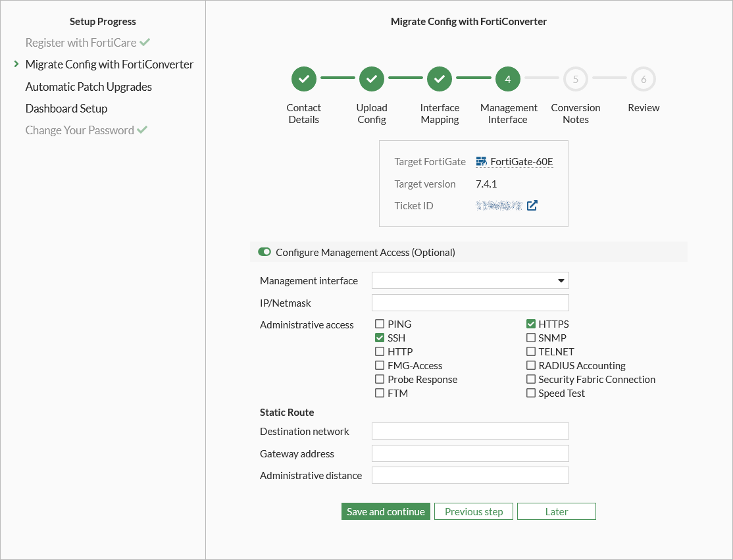This screenshot has width=733, height=560.
Task: Uncheck the SSH checkbox
Action: tap(380, 338)
